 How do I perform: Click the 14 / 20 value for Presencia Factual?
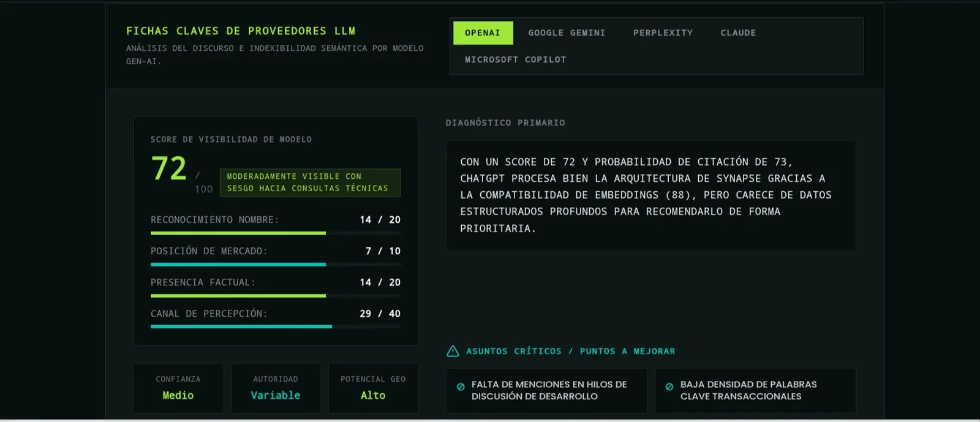(380, 282)
